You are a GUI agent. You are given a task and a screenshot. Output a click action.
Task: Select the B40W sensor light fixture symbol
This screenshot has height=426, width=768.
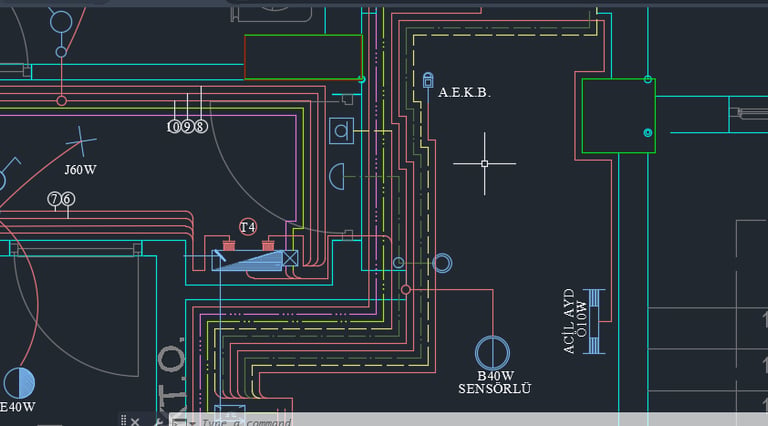492,353
